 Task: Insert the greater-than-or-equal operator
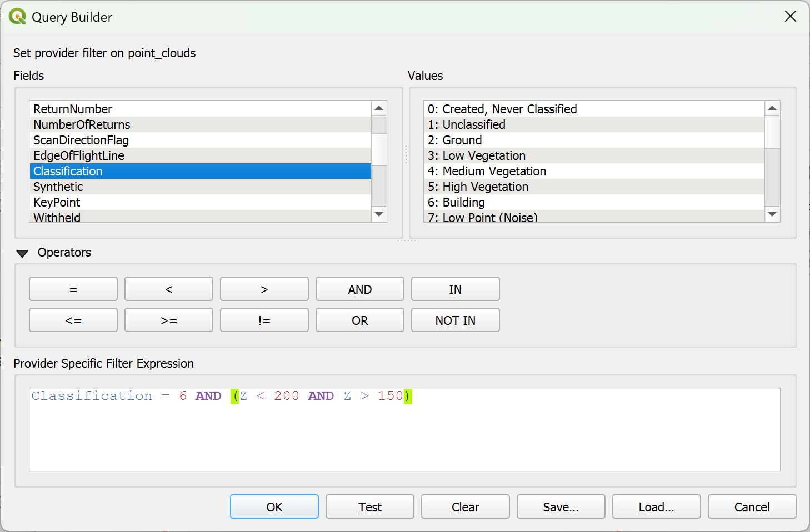[169, 320]
